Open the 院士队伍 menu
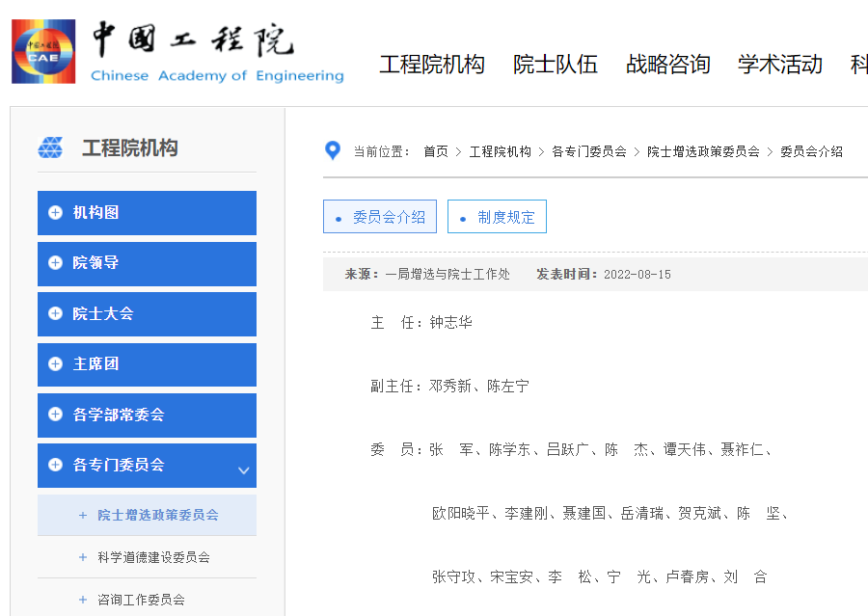The width and height of the screenshot is (868, 616). pyautogui.click(x=555, y=65)
